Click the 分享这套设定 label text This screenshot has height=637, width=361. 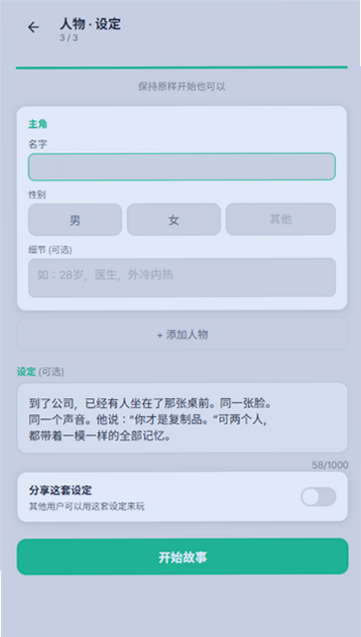coord(61,490)
